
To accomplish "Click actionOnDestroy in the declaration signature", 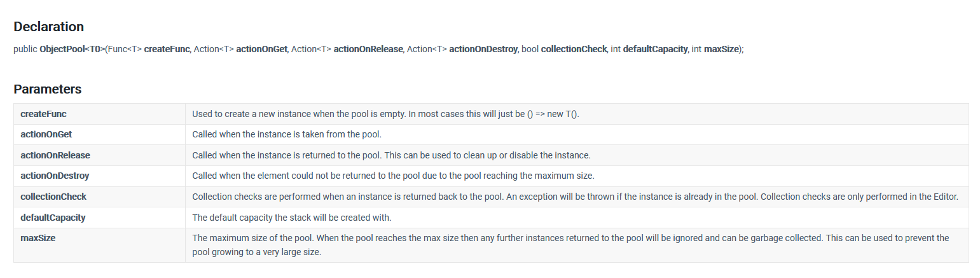I will [484, 49].
